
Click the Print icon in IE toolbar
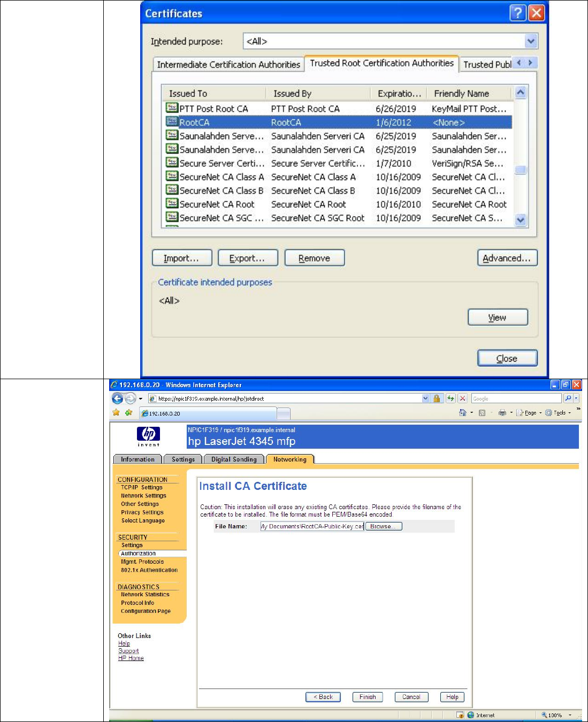(x=502, y=413)
